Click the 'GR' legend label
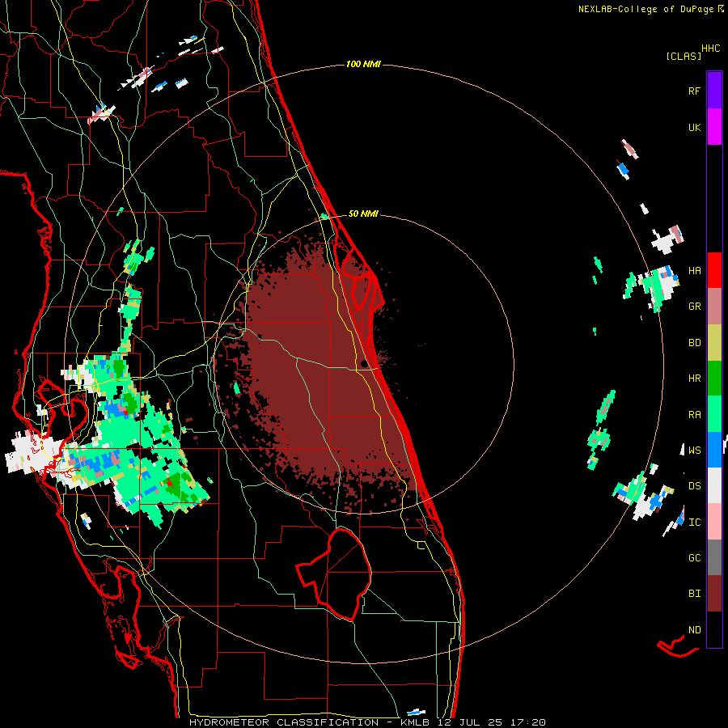Screen dimensions: 728x728 click(x=694, y=307)
